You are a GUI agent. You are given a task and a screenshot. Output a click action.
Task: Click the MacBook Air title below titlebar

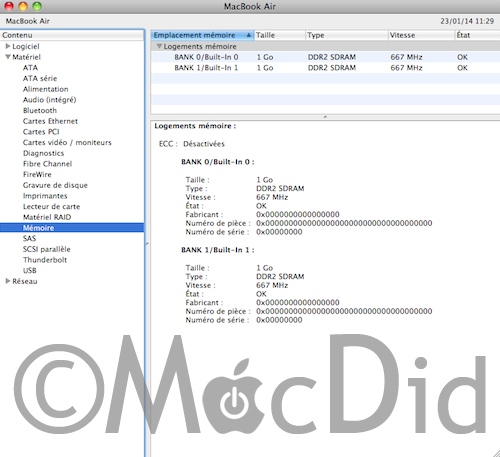coord(28,21)
